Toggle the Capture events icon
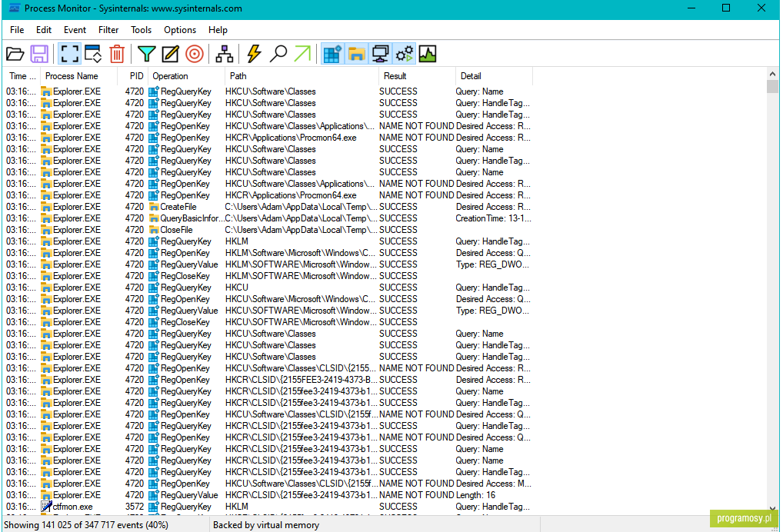Image resolution: width=783 pixels, height=532 pixels. [x=69, y=54]
